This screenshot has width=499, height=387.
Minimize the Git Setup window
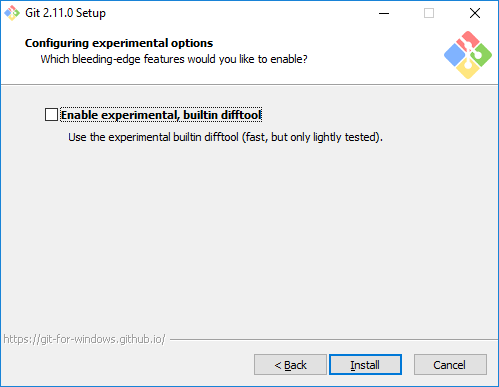(x=384, y=13)
